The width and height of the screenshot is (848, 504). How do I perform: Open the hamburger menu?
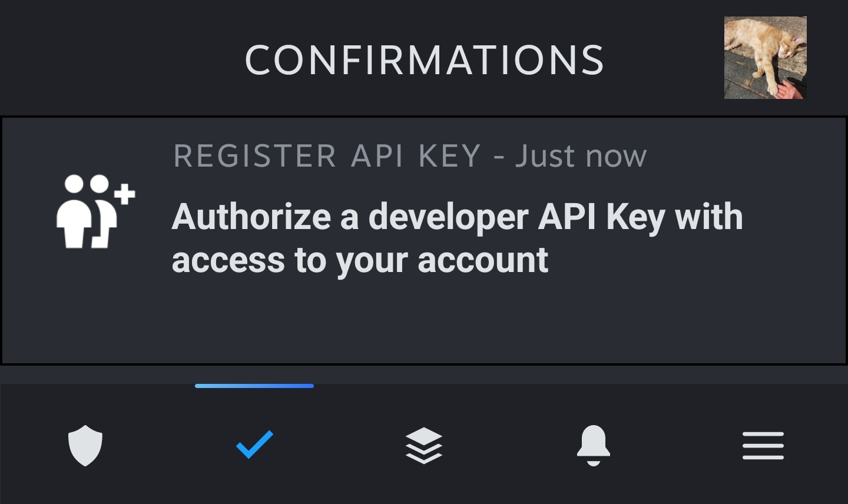click(x=763, y=445)
